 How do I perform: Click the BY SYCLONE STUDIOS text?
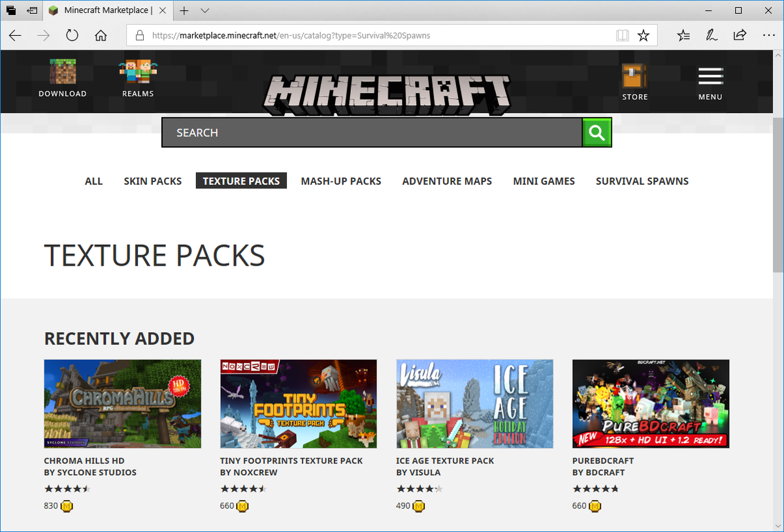pos(90,473)
